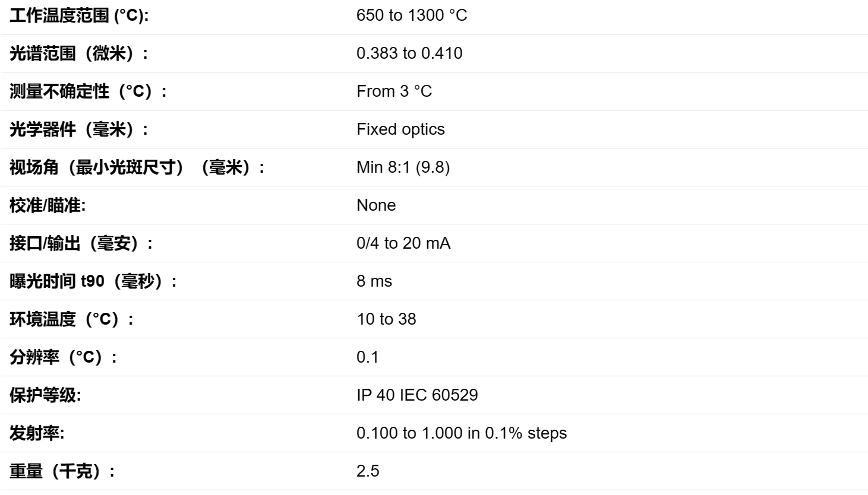
Task: Select the 8 ms value
Action: coord(374,281)
